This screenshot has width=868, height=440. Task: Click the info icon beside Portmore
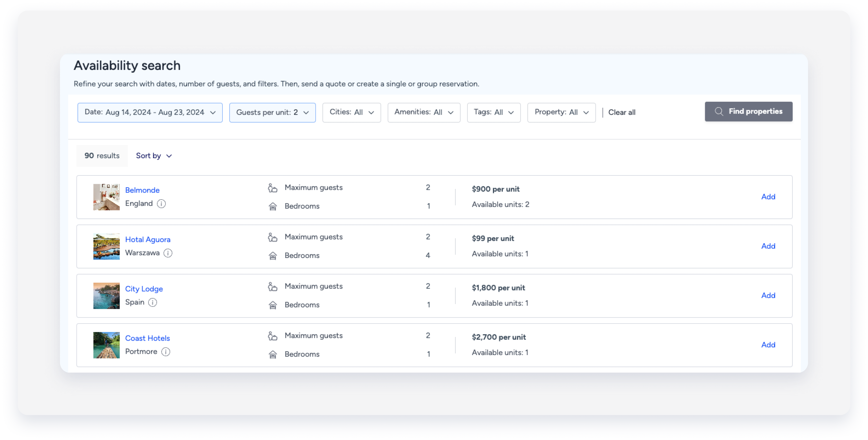click(166, 352)
